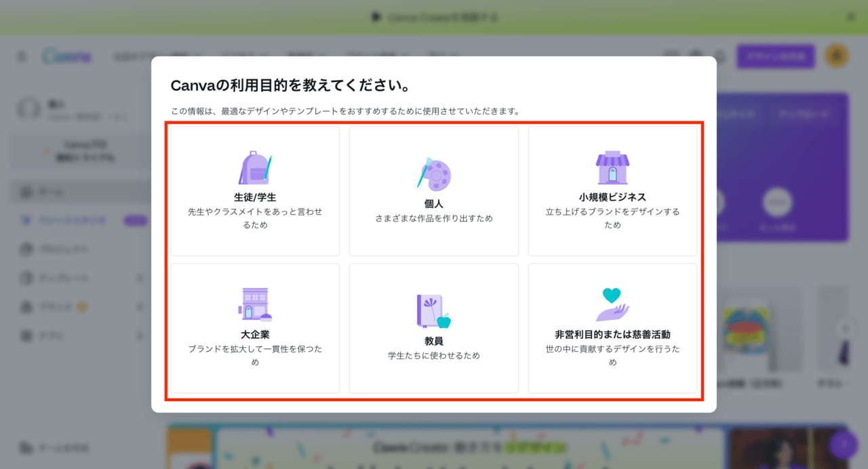Open the hamburger menu beside the Canva logo
The image size is (868, 469).
tap(22, 57)
